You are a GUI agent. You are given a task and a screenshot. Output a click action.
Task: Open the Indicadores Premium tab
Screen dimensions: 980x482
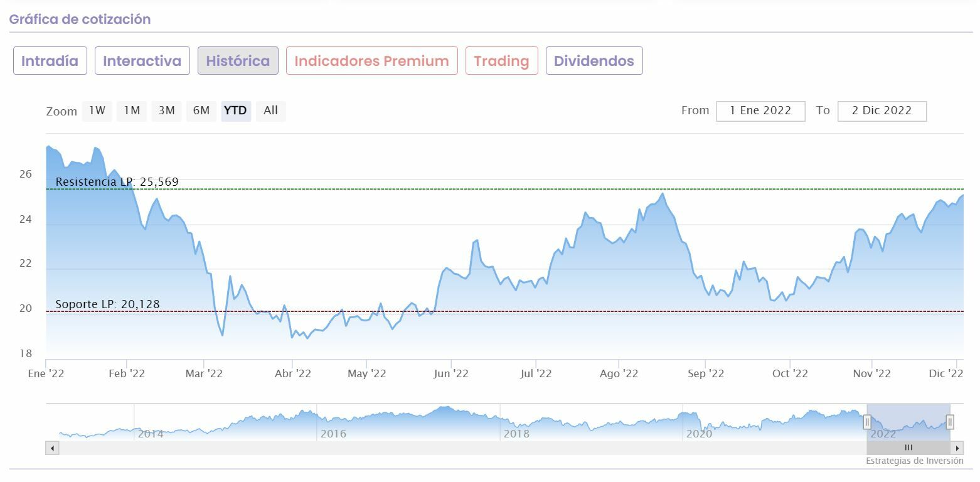371,61
